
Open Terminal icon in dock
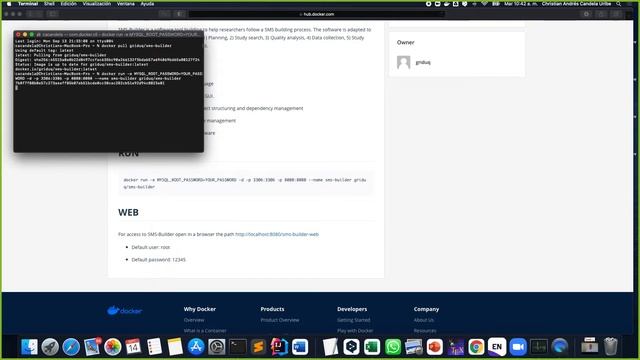pyautogui.click(x=238, y=347)
